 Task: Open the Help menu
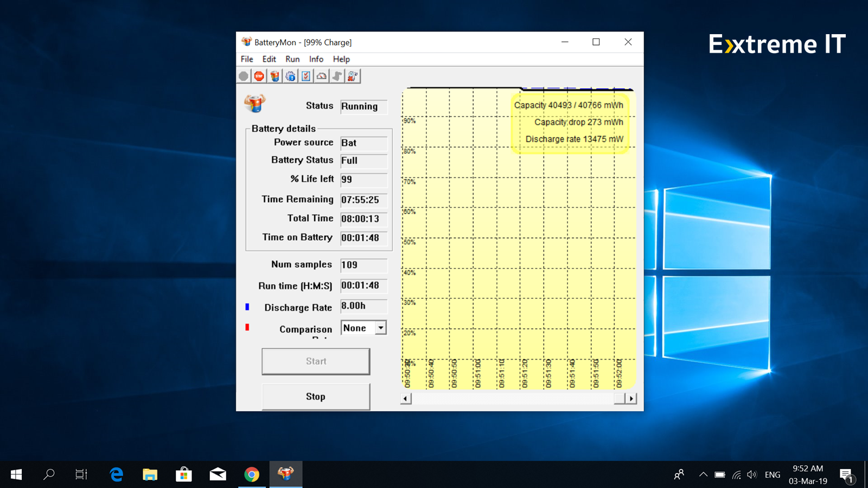click(x=341, y=59)
